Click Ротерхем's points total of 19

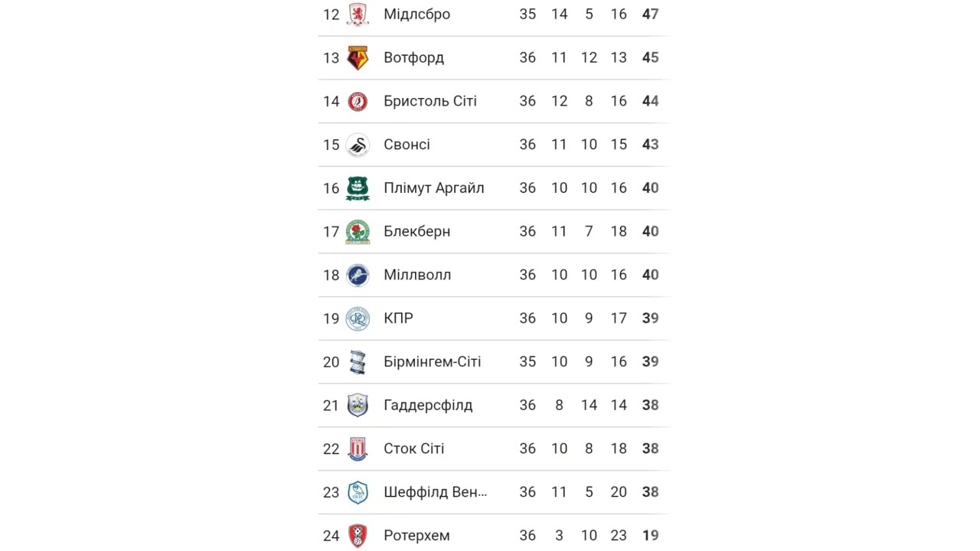click(650, 536)
